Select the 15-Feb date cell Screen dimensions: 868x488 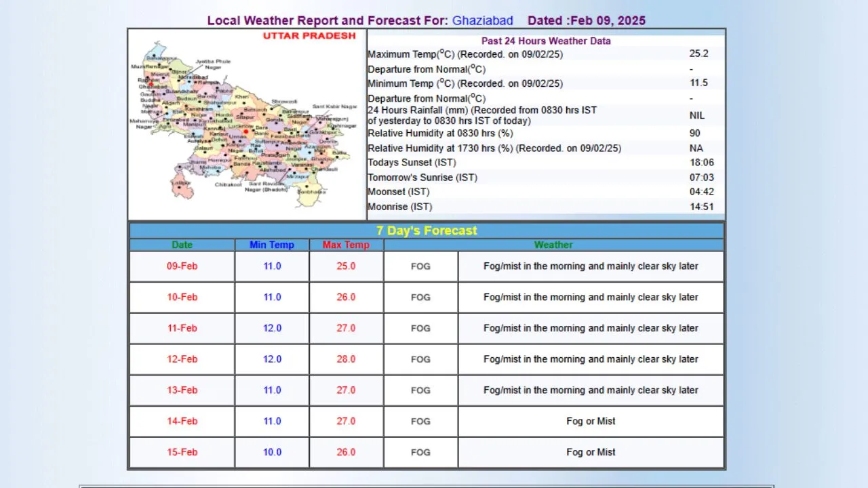182,452
